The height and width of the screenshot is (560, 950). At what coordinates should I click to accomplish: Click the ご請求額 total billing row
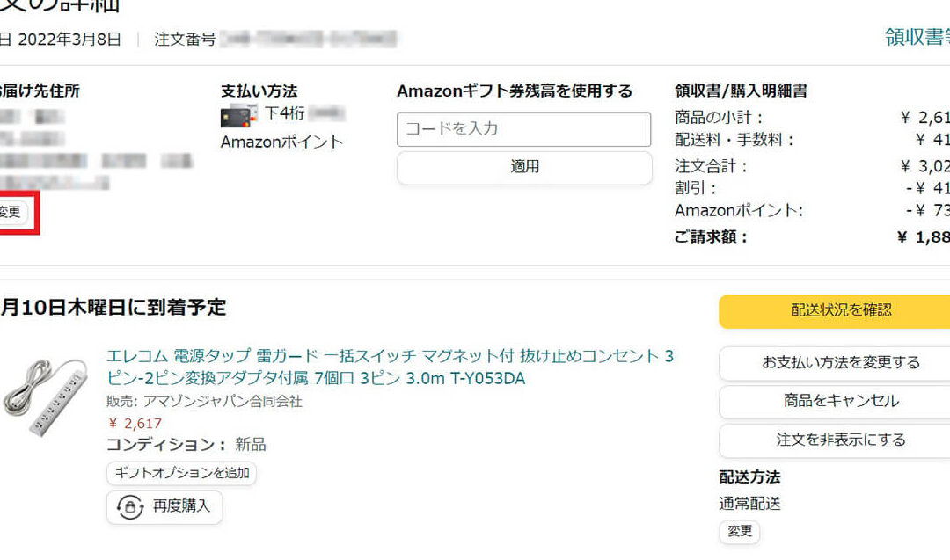coord(812,236)
